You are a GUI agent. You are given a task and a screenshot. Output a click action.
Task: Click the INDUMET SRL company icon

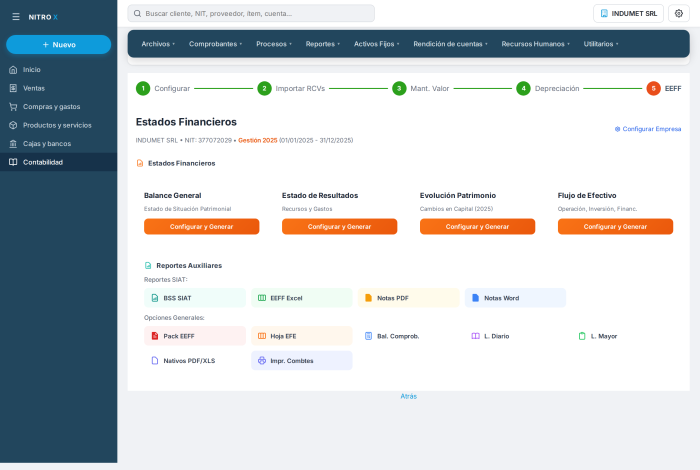point(604,13)
